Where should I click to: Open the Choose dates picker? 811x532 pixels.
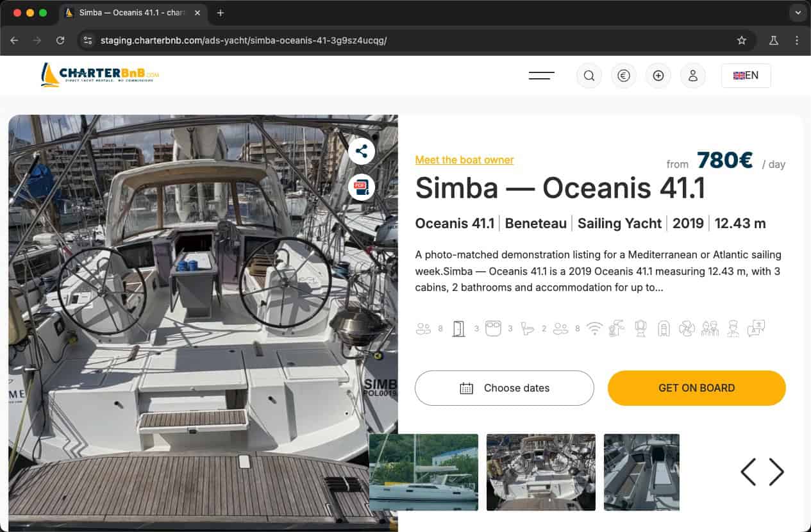(x=504, y=388)
